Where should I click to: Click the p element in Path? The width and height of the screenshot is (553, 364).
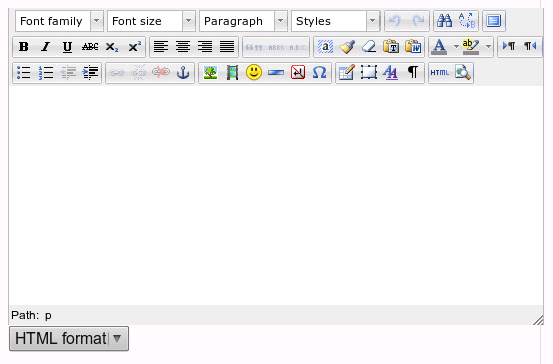[x=48, y=315]
